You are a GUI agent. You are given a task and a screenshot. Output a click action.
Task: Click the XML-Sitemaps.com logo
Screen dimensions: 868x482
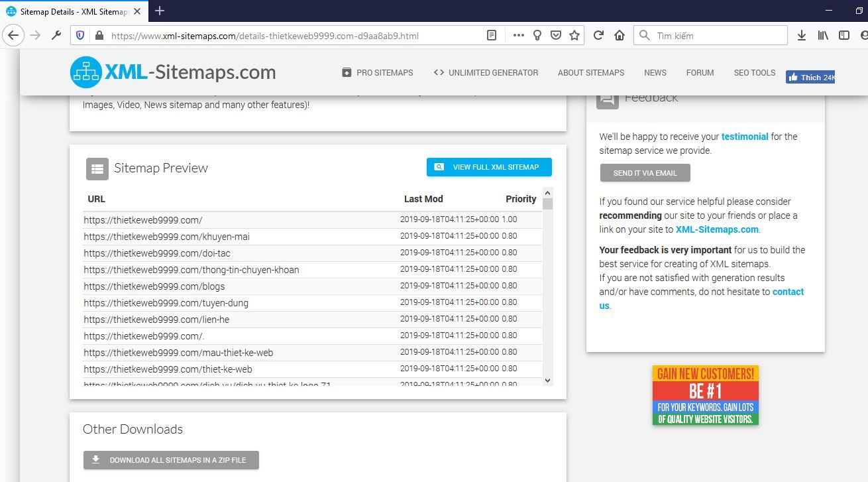173,72
